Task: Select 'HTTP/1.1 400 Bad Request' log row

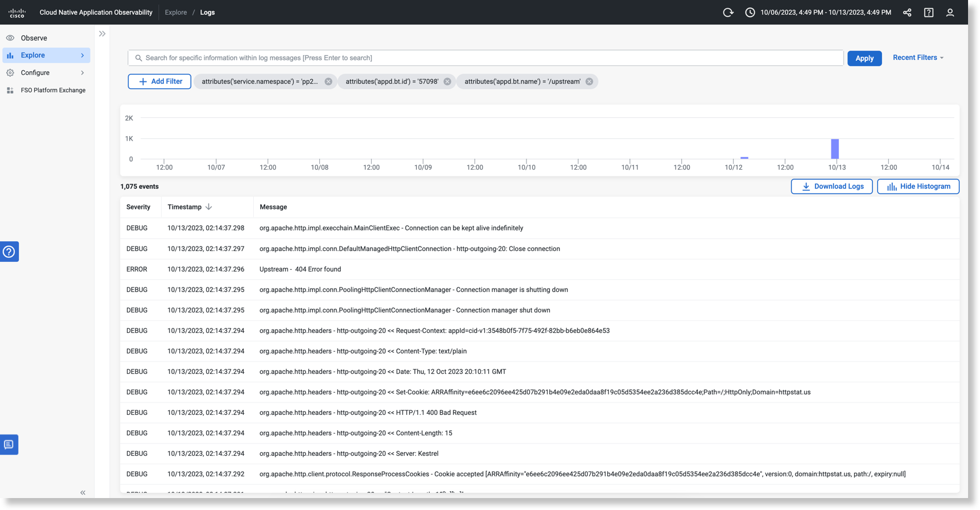Action: (540, 413)
